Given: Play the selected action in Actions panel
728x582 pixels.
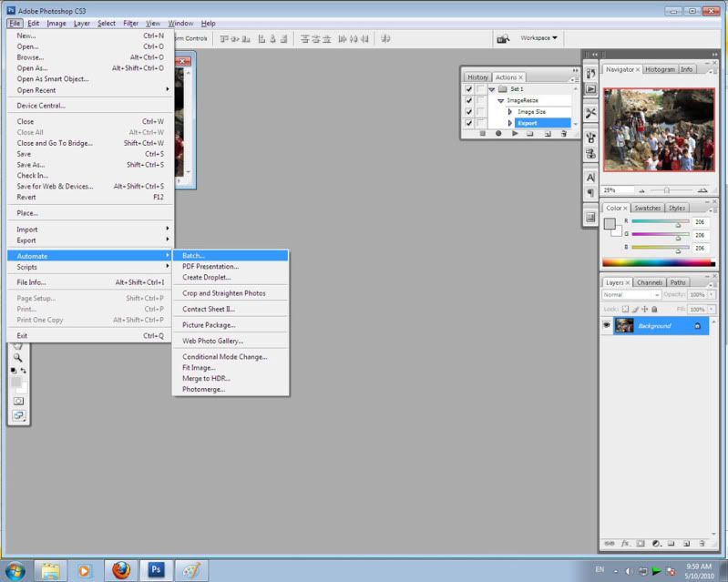Looking at the screenshot, I should [x=515, y=134].
